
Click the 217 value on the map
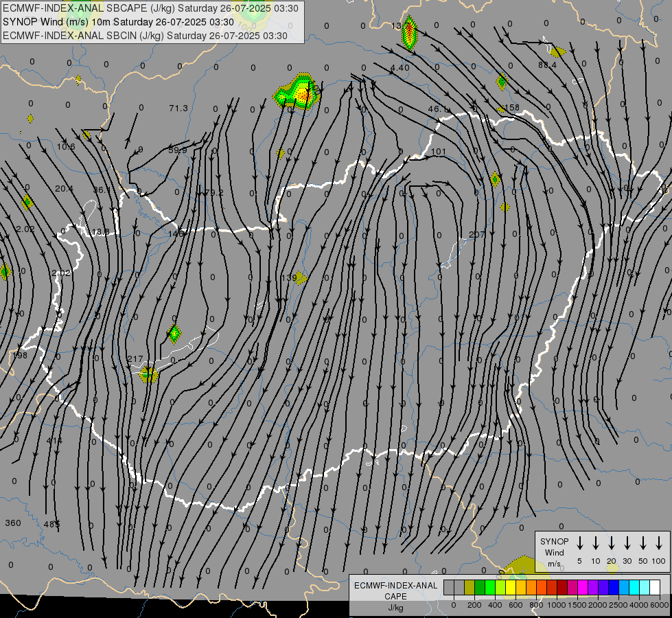tap(135, 359)
